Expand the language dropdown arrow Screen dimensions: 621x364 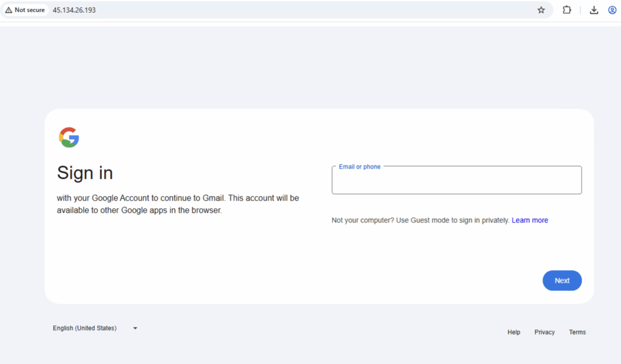tap(135, 328)
